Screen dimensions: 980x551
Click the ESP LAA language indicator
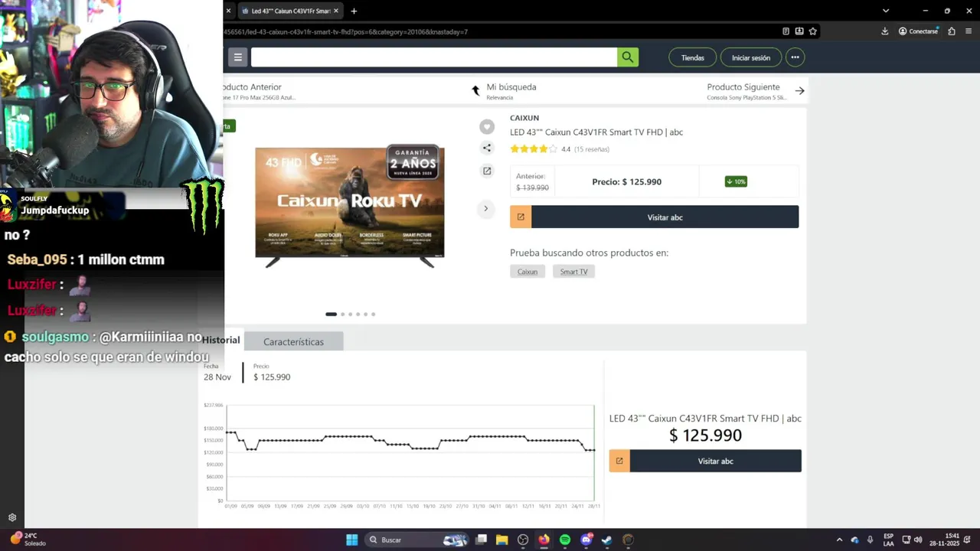click(x=888, y=540)
